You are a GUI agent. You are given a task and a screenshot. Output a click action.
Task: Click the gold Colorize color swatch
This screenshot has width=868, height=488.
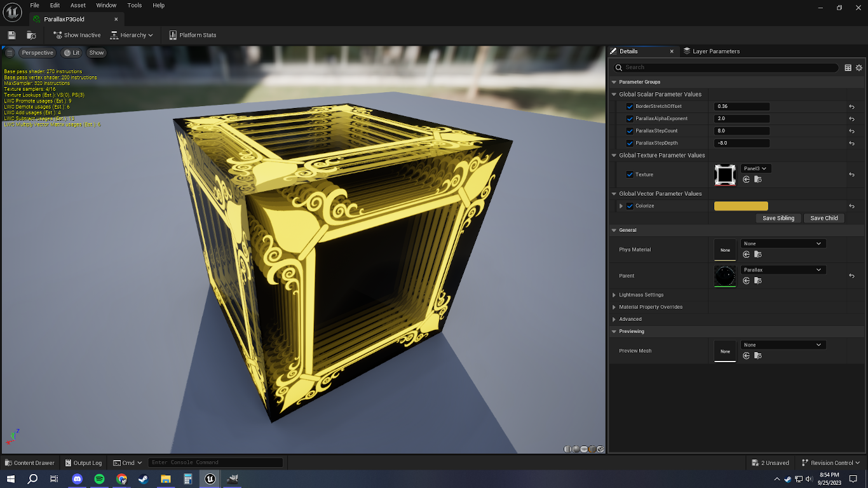coord(741,206)
